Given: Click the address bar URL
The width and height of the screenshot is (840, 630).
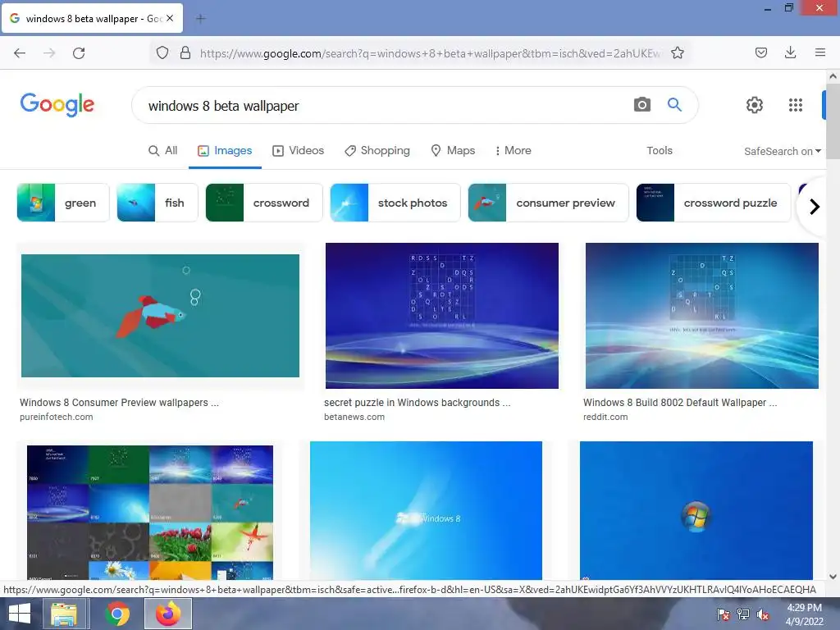Looking at the screenshot, I should coord(430,53).
